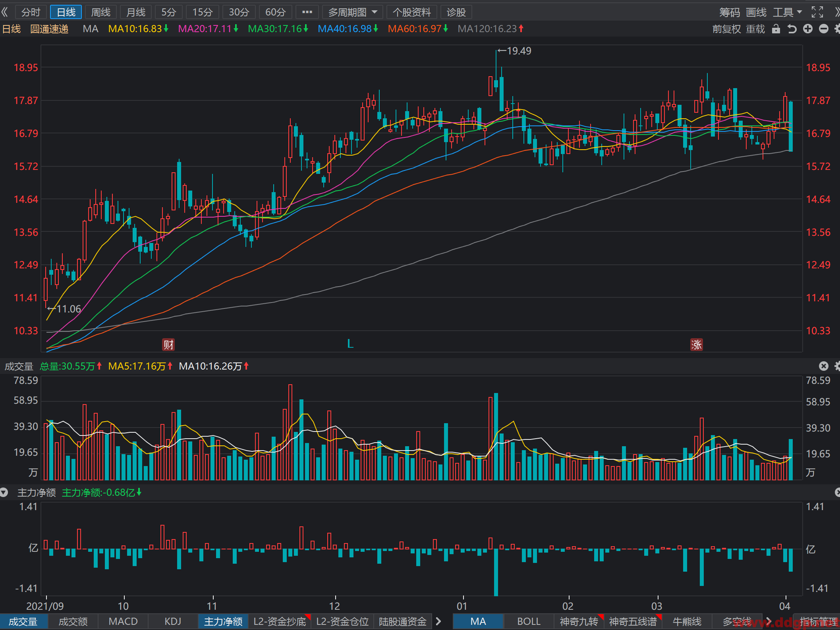
Task: Zoom in the K-line chart with plus icon
Action: point(808,29)
